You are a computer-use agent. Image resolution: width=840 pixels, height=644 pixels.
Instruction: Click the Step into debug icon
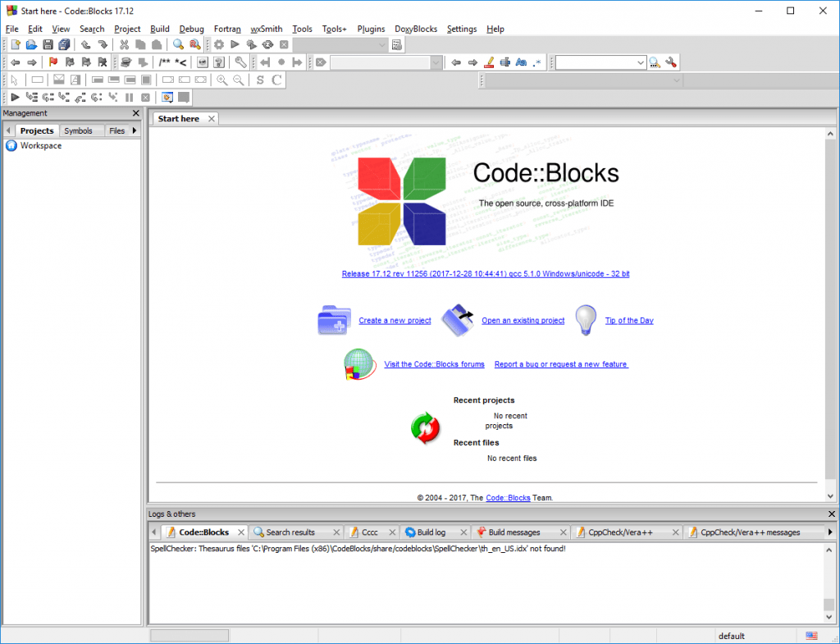[64, 98]
